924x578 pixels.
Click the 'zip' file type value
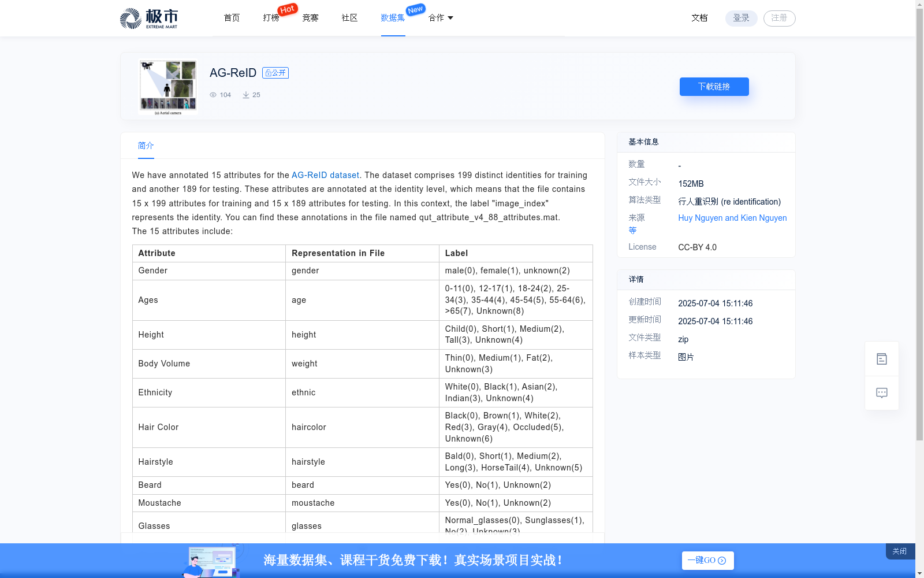pos(683,339)
